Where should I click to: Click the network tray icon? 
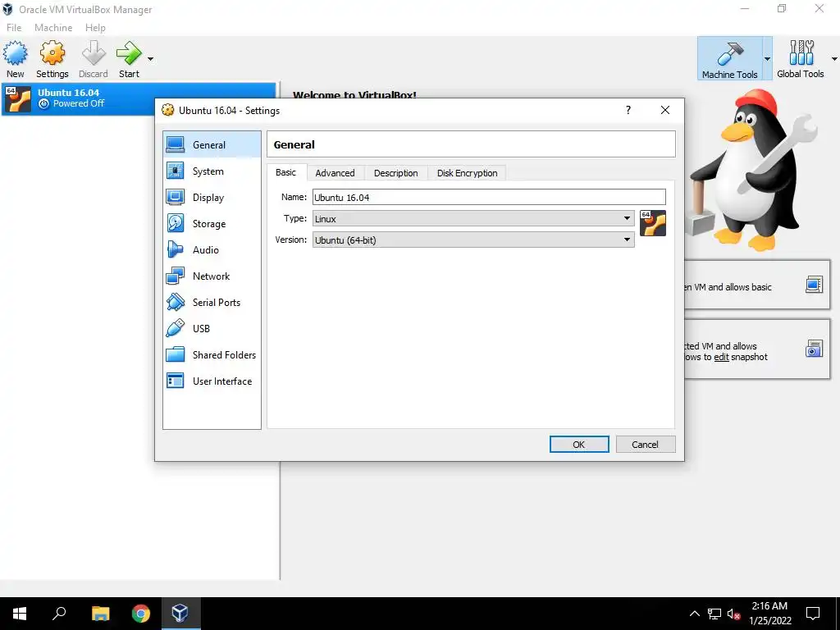click(x=714, y=614)
